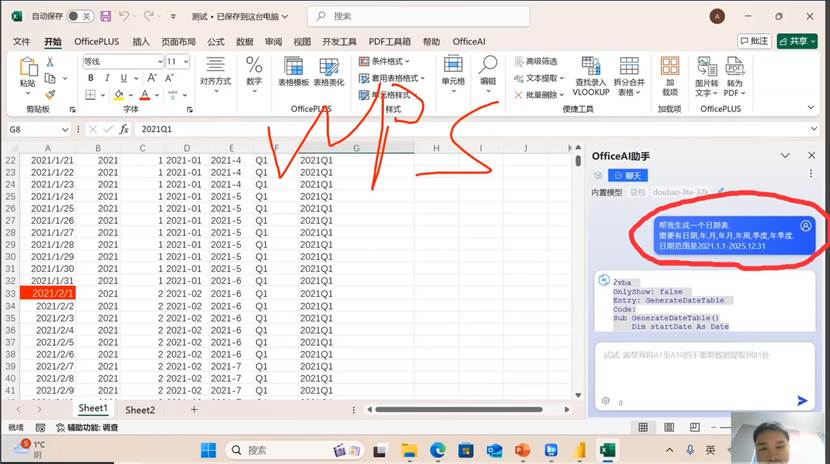Add a new sheet with plus button
The width and height of the screenshot is (830, 464).
click(x=194, y=410)
